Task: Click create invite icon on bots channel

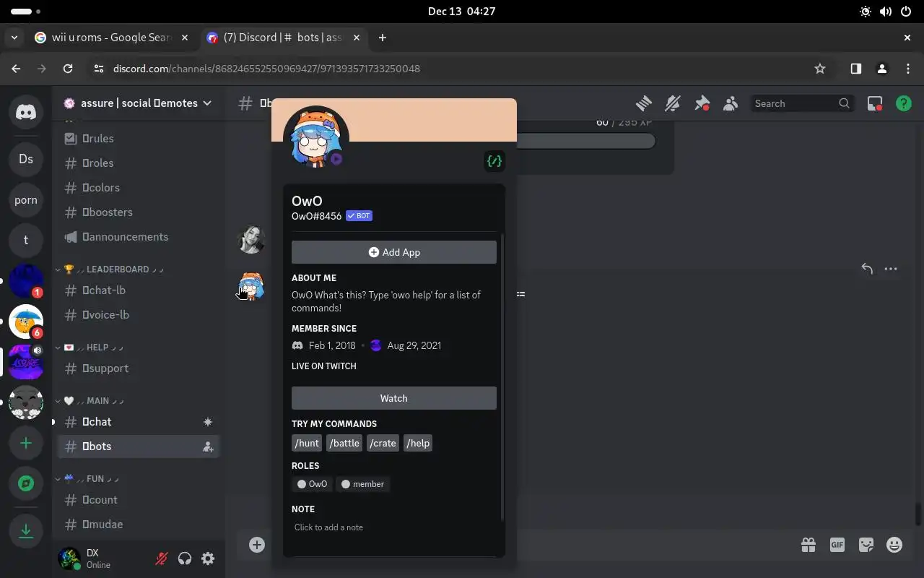Action: [208, 447]
